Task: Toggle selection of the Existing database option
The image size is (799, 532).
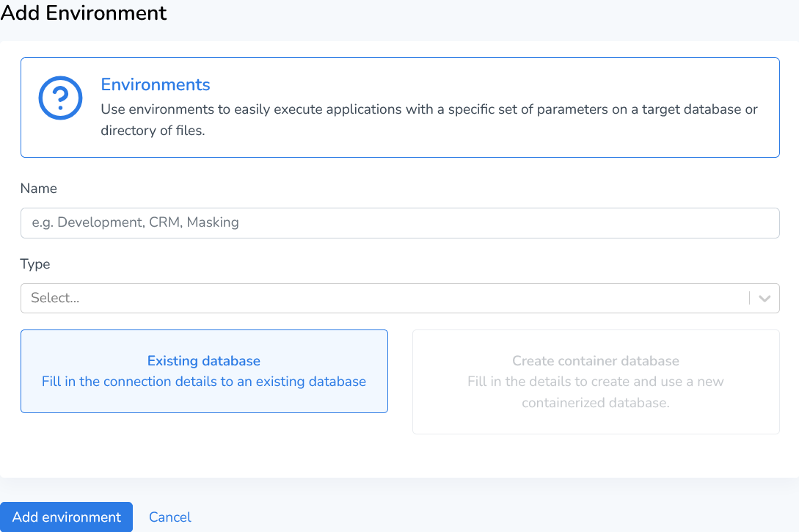Action: click(x=203, y=371)
